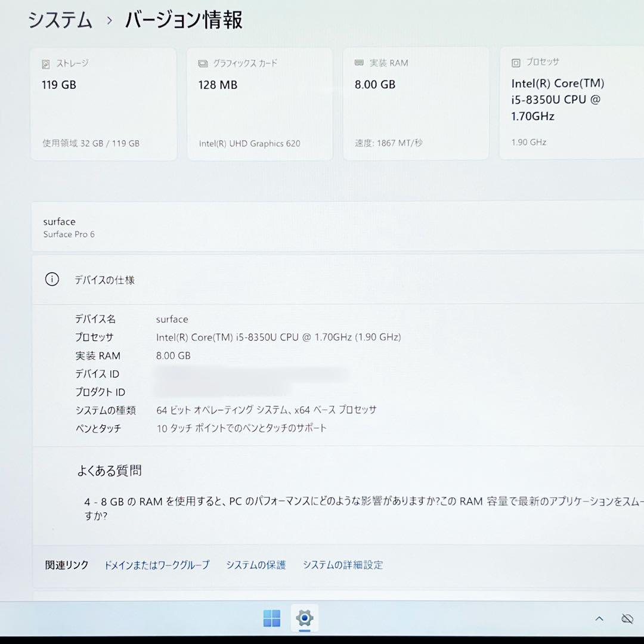644x644 pixels.
Task: Click the 8.00 GB RAM summary card
Action: point(416,103)
